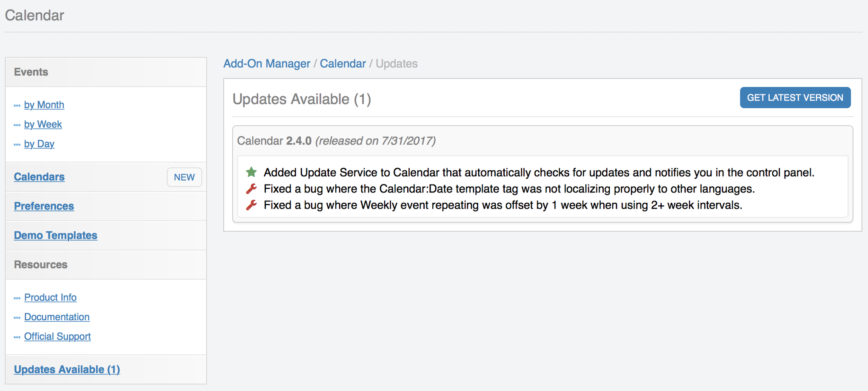Click the green star new feature icon
This screenshot has width=868, height=391.
[x=251, y=172]
